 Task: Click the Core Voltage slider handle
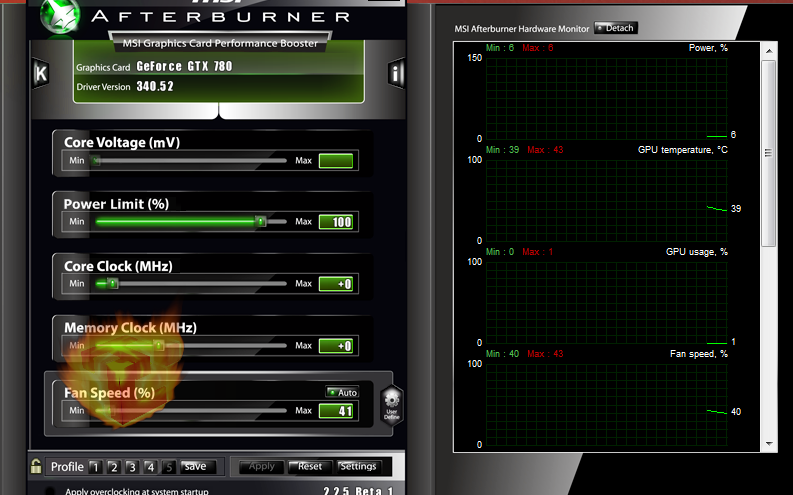click(x=96, y=161)
